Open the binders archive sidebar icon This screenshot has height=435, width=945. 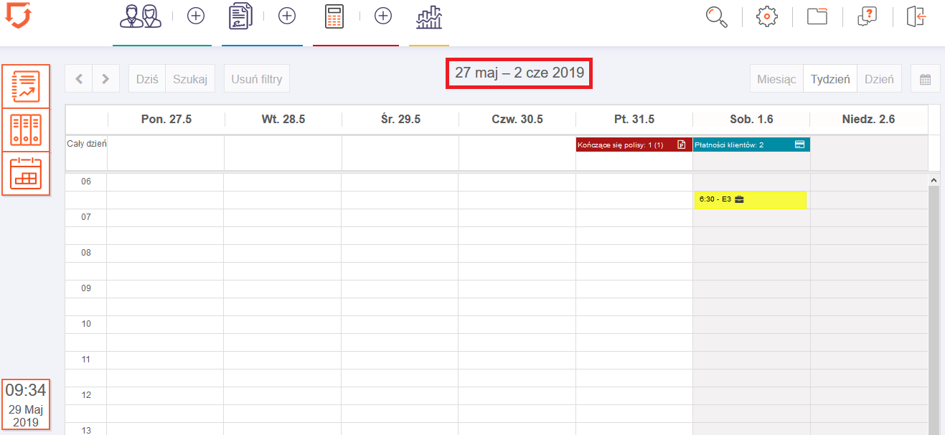tap(25, 130)
